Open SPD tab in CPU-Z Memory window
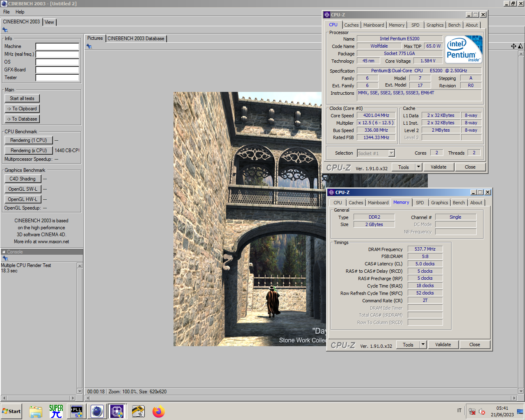525x420 pixels. pos(420,203)
